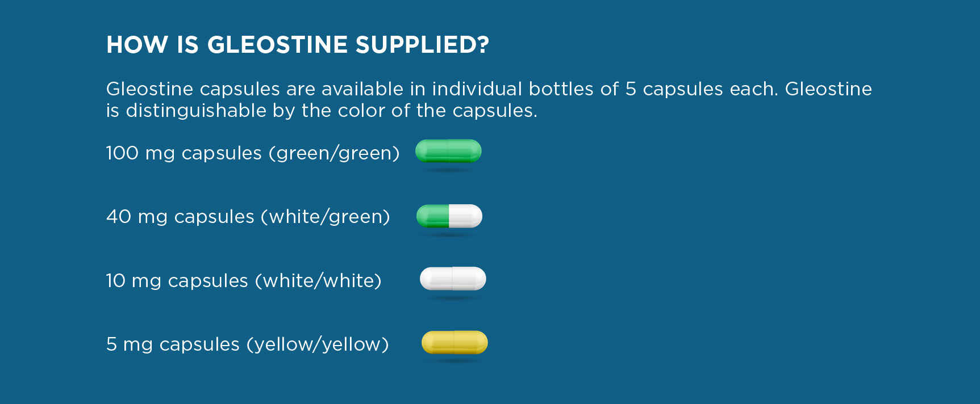This screenshot has width=980, height=404.
Task: Select the '10 mg capsules (white/white)' text
Action: [x=244, y=281]
